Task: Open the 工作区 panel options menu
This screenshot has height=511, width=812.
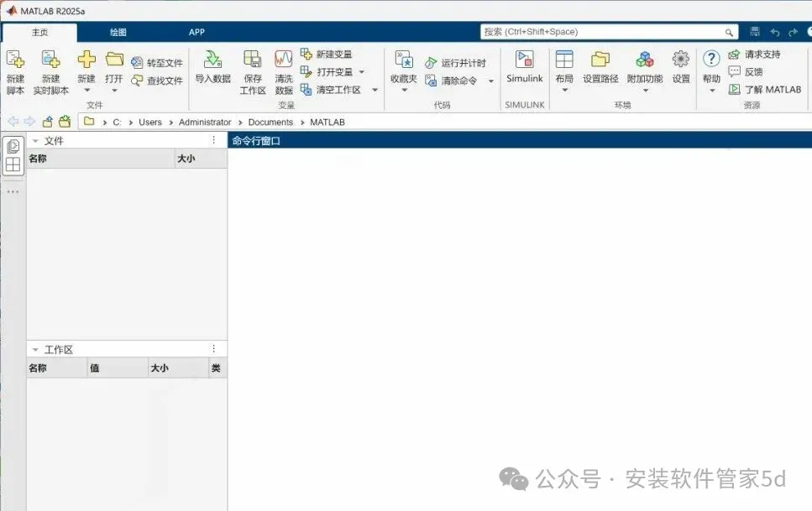Action: click(x=214, y=348)
